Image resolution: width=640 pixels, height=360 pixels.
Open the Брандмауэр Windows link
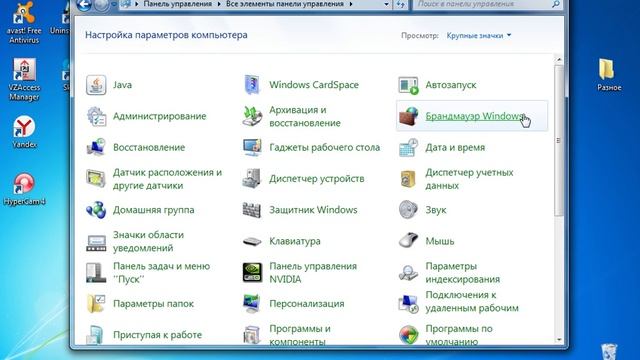click(x=475, y=116)
